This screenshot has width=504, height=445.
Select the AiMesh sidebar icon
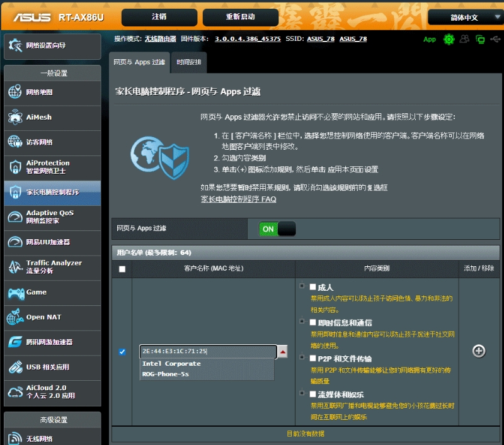point(14,117)
